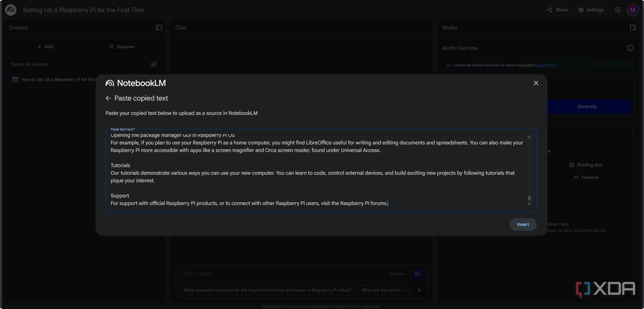Viewport: 644px width, 309px height.
Task: Click Generate audio overview button
Action: coord(587,107)
